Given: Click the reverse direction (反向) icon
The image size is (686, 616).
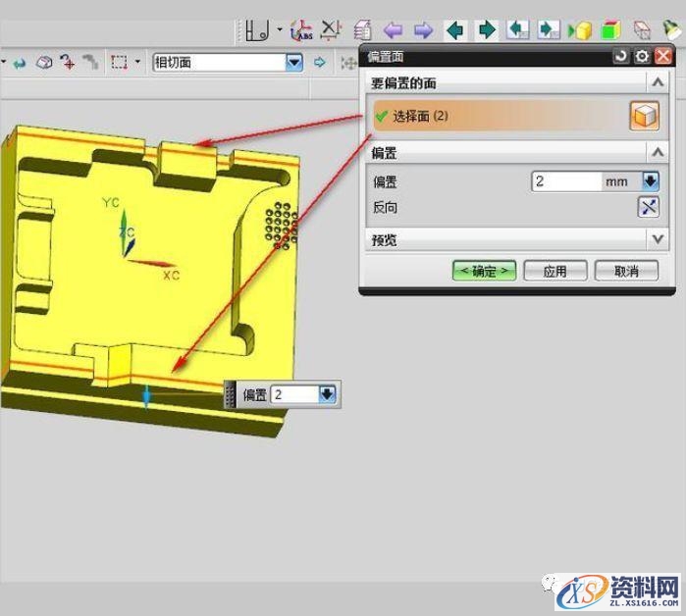Looking at the screenshot, I should (649, 207).
